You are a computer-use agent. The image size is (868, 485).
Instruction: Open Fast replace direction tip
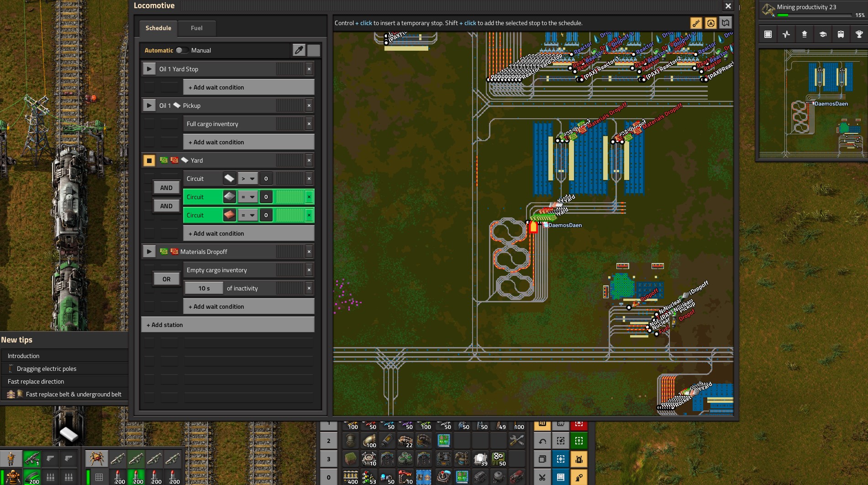click(x=64, y=381)
